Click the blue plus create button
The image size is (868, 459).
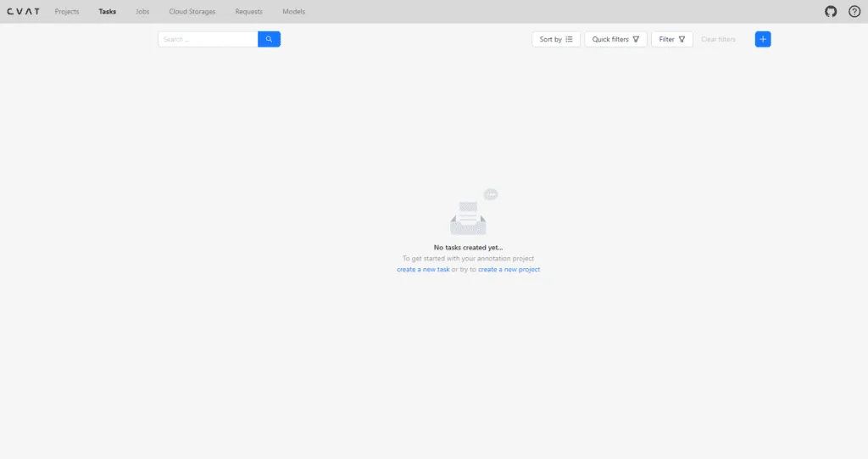[x=763, y=39]
